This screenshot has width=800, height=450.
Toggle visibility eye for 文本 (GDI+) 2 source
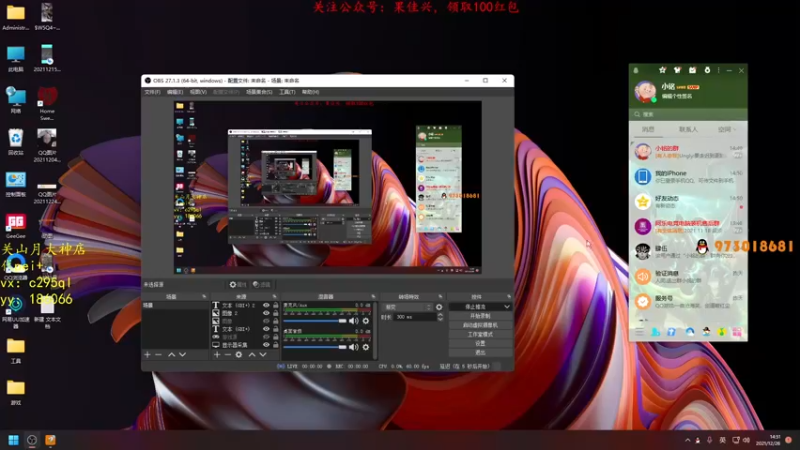pyautogui.click(x=266, y=305)
